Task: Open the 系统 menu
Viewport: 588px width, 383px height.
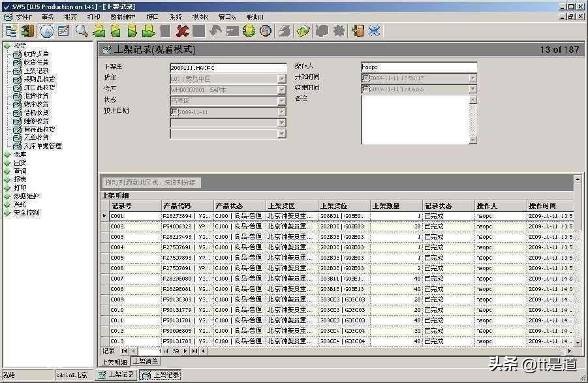Action: [x=176, y=17]
